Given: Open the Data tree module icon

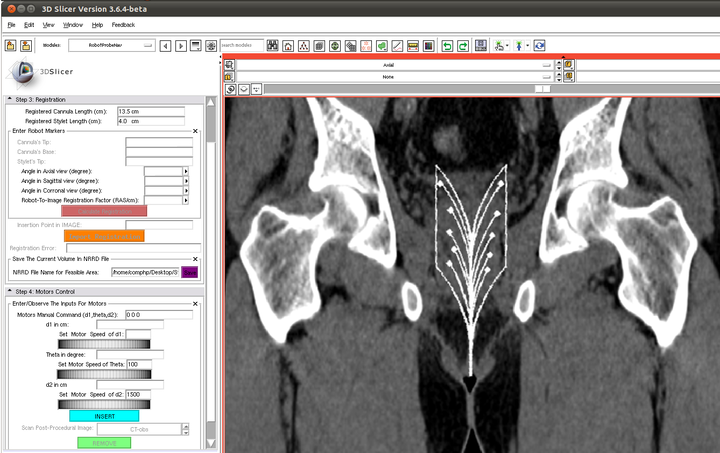Looking at the screenshot, I should (304, 46).
